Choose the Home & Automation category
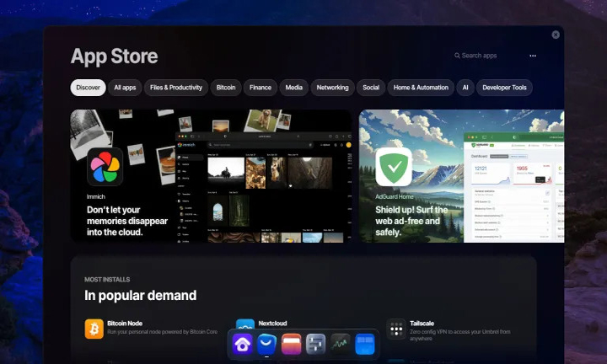Viewport: 607px width, 364px height. click(x=421, y=88)
